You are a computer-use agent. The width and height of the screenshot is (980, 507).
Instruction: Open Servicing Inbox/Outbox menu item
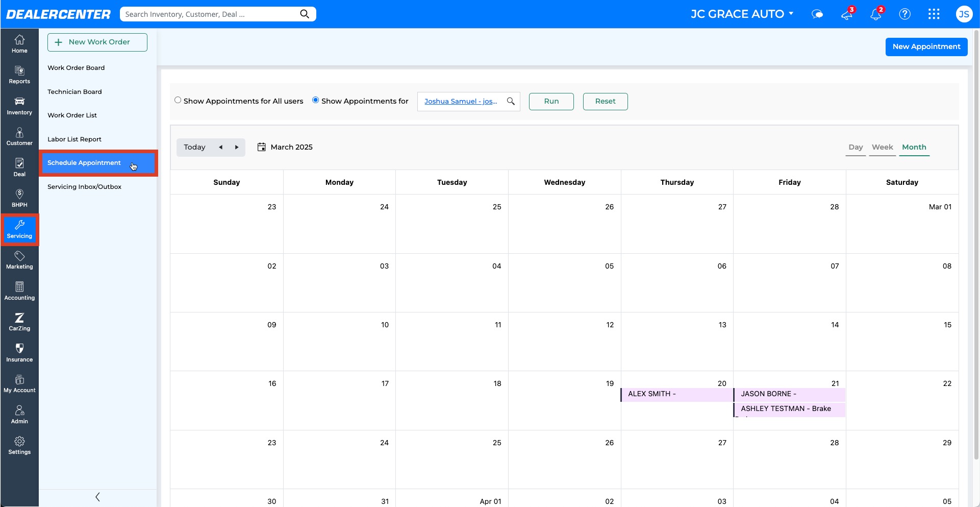tap(84, 187)
